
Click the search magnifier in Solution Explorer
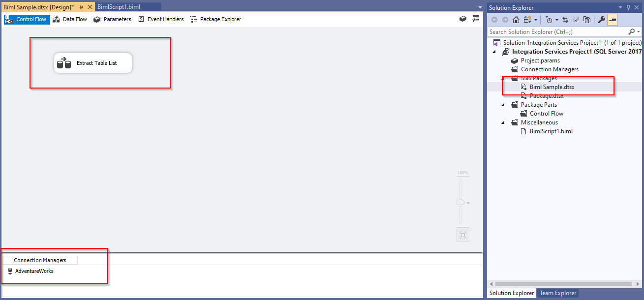point(632,31)
